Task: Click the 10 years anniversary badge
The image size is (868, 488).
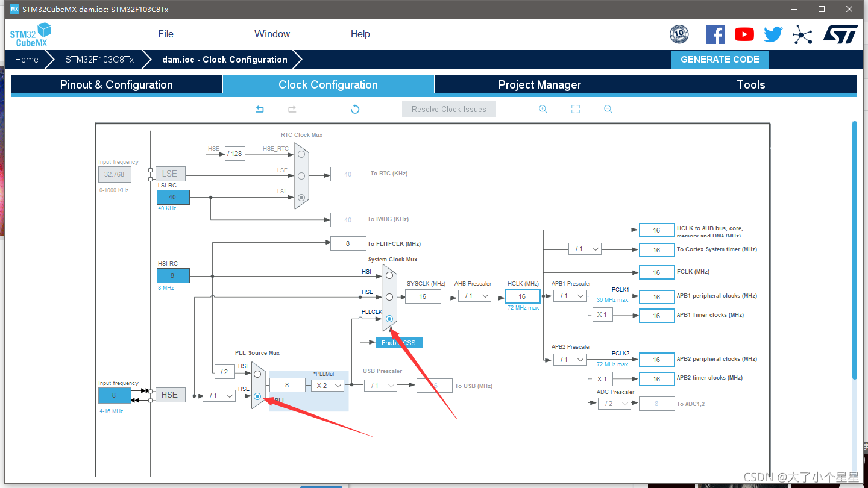Action: click(x=679, y=34)
